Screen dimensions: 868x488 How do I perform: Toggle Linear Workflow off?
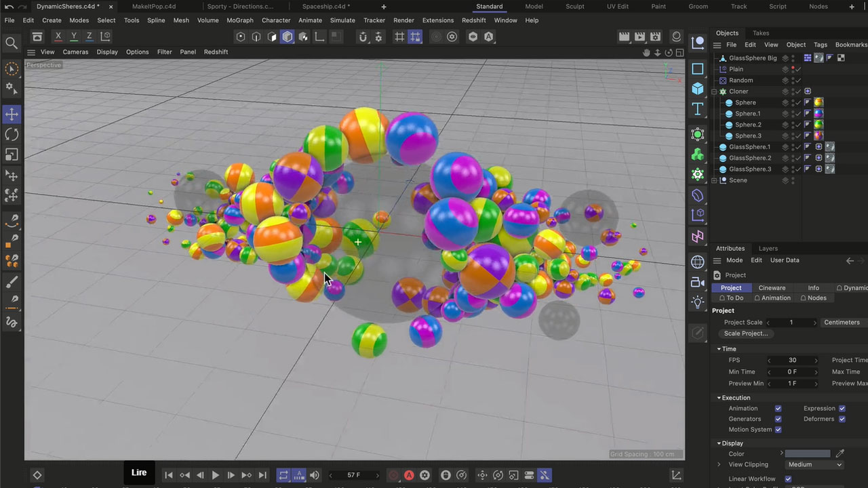coord(788,479)
